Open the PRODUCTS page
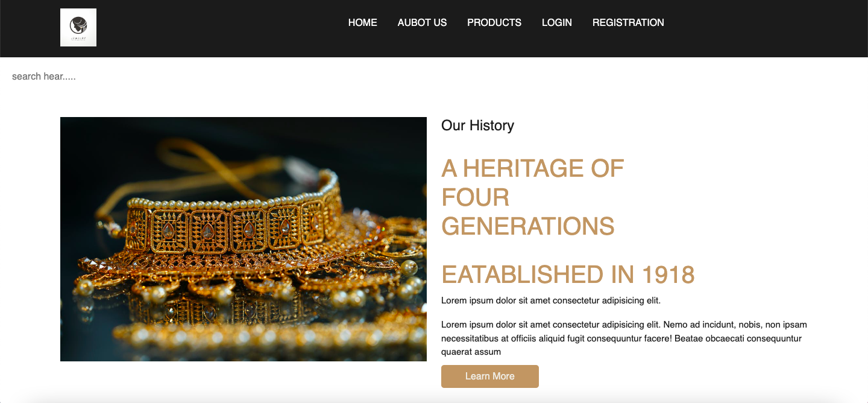 (494, 22)
